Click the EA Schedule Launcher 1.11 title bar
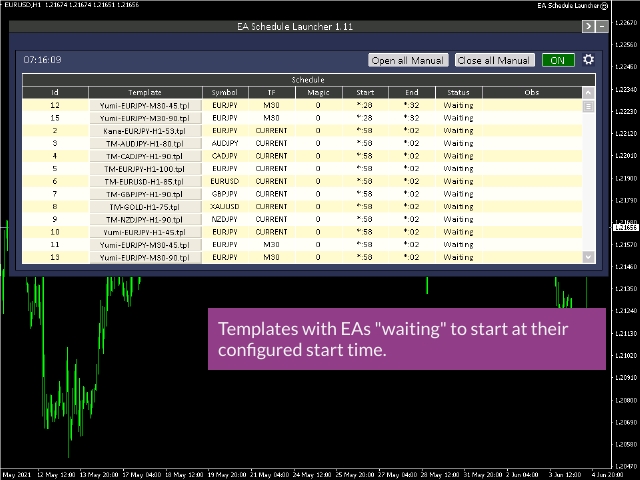The image size is (640, 480). coord(295,27)
